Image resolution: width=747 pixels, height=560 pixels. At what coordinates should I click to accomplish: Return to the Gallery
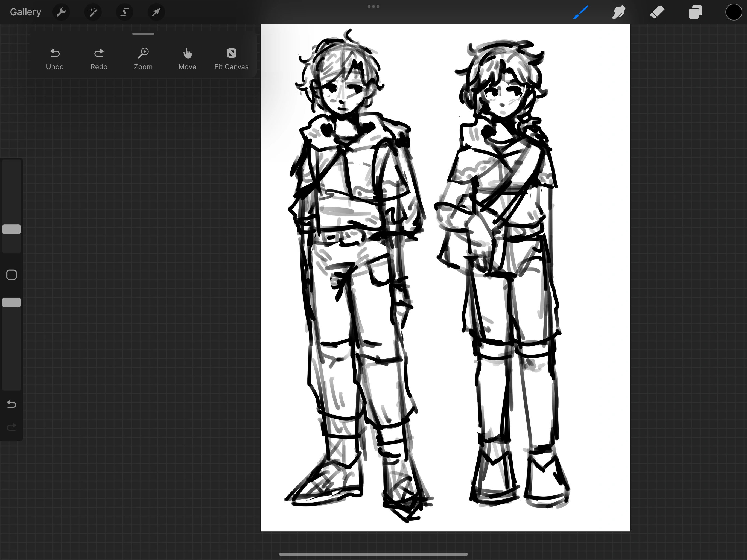[x=25, y=12]
